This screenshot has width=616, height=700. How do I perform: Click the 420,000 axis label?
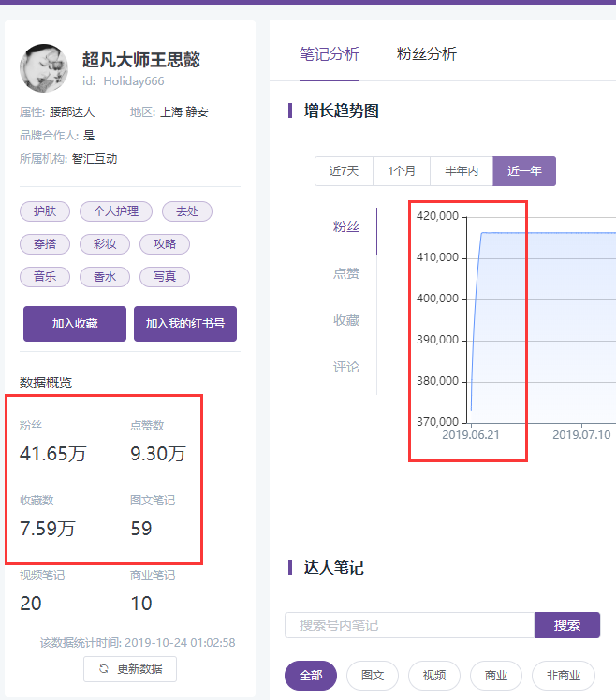[x=438, y=216]
